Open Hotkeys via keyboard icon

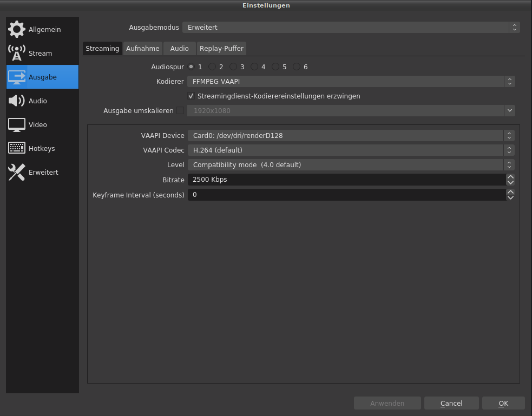coord(17,148)
